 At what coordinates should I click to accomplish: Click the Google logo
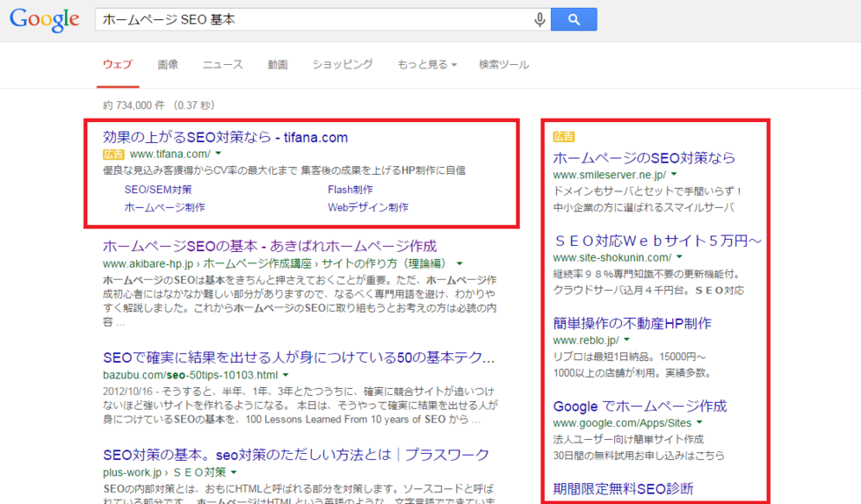(44, 19)
